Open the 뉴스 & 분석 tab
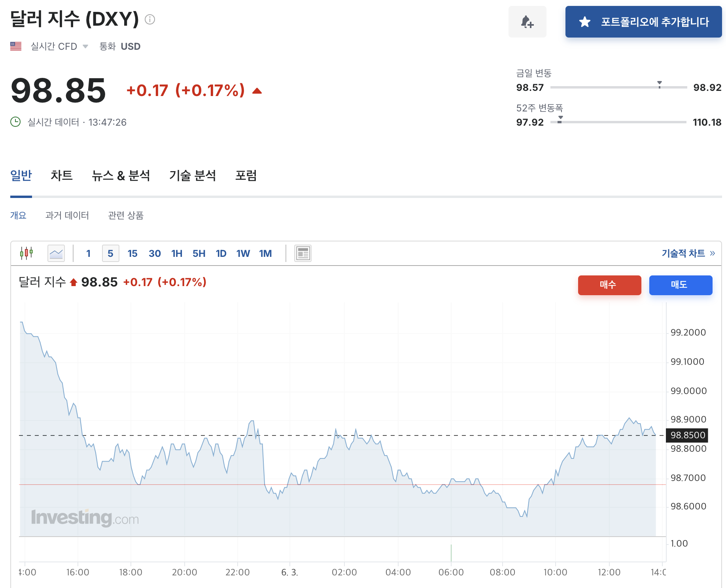 121,175
